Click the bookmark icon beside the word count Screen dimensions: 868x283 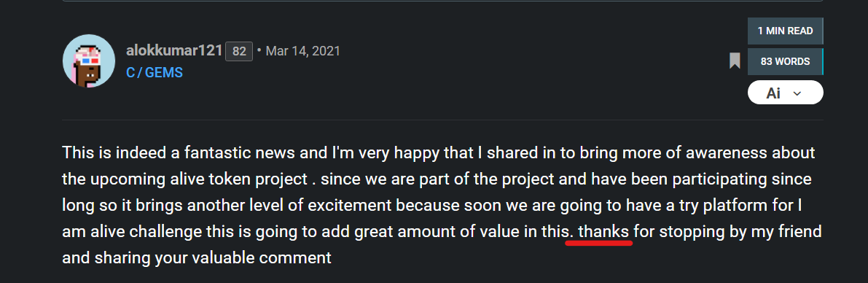click(735, 61)
